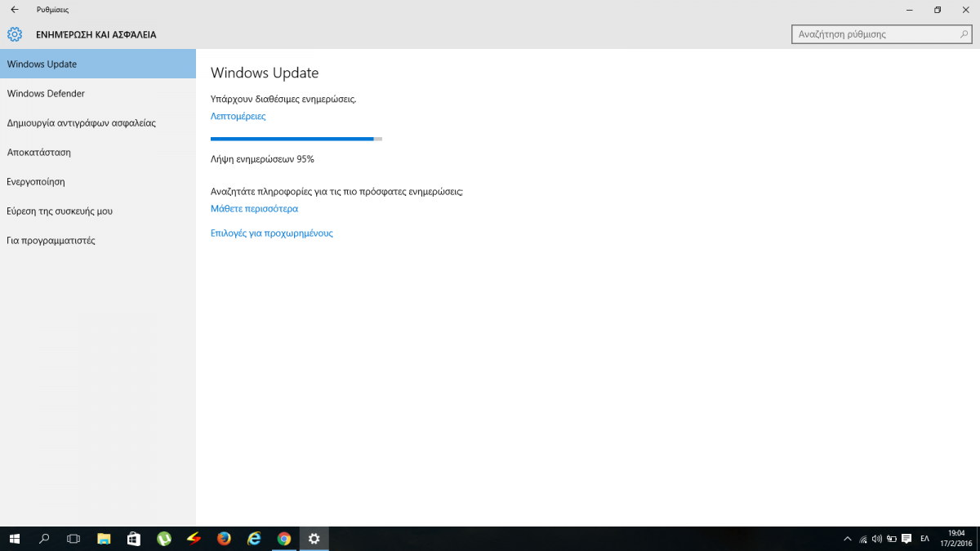980x551 pixels.
Task: Open File Explorer from the taskbar
Action: pyautogui.click(x=104, y=539)
